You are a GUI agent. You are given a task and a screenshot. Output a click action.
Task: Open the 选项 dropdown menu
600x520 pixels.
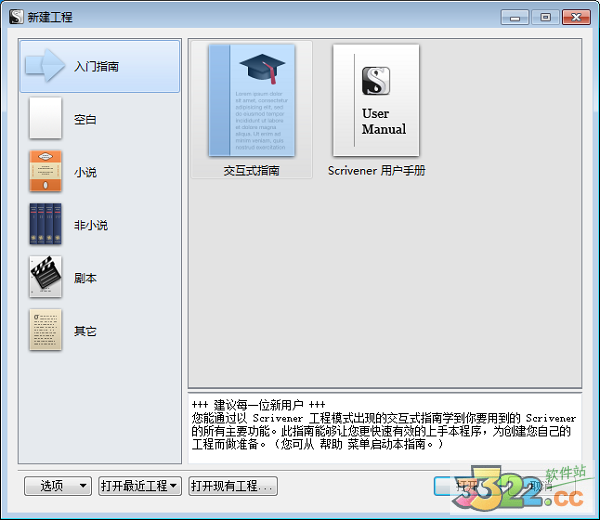(58, 486)
